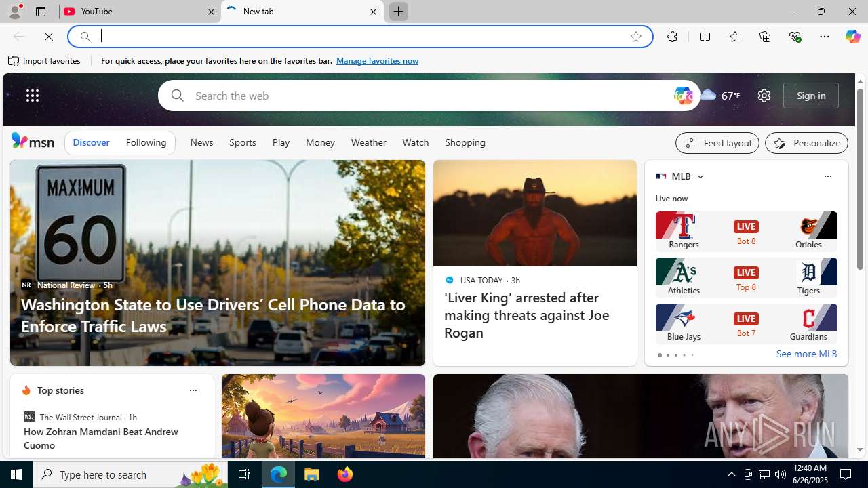Click the address bar input
This screenshot has height=488, width=868.
click(359, 37)
